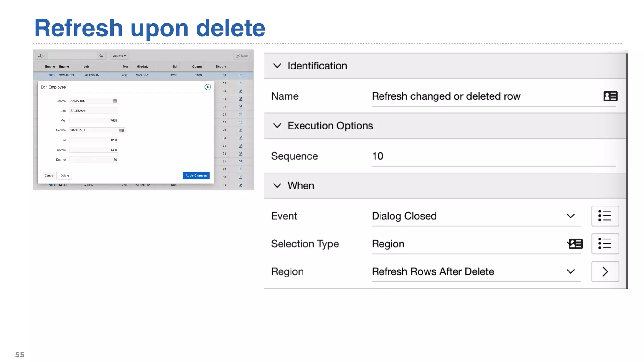Open Event quick pick list icon
Viewport: 644px width, 362px height.
[605, 216]
